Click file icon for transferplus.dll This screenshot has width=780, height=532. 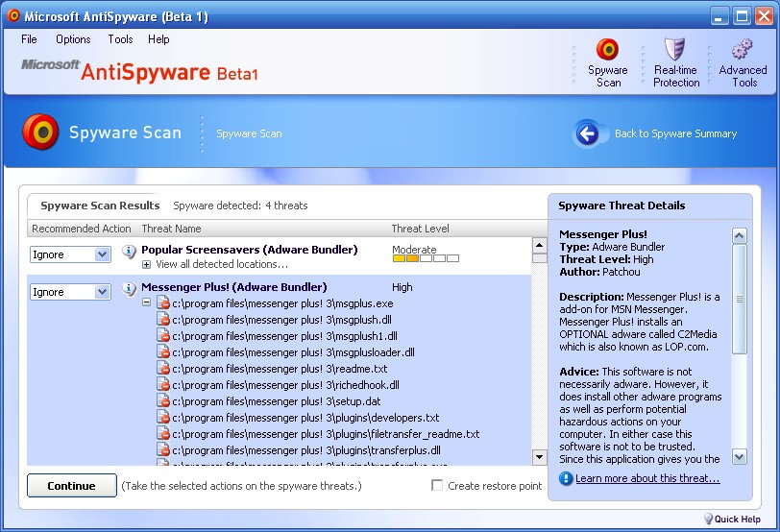click(163, 450)
